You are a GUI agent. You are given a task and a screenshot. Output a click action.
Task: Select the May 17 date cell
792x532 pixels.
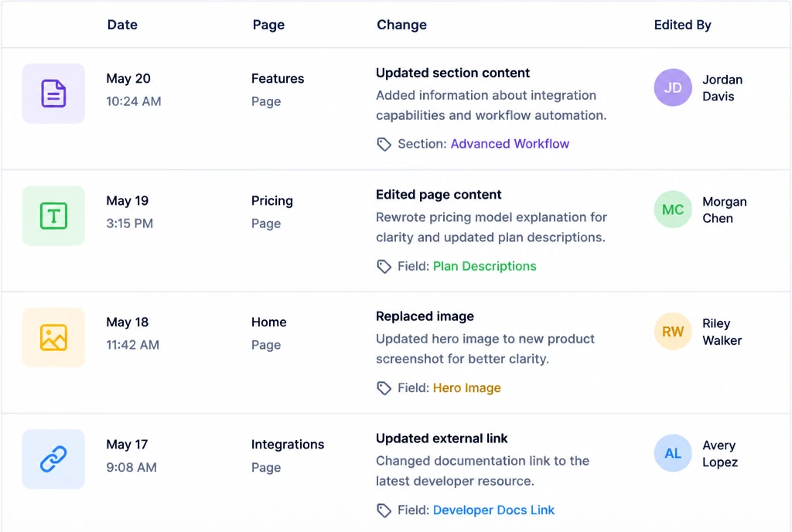(x=127, y=445)
